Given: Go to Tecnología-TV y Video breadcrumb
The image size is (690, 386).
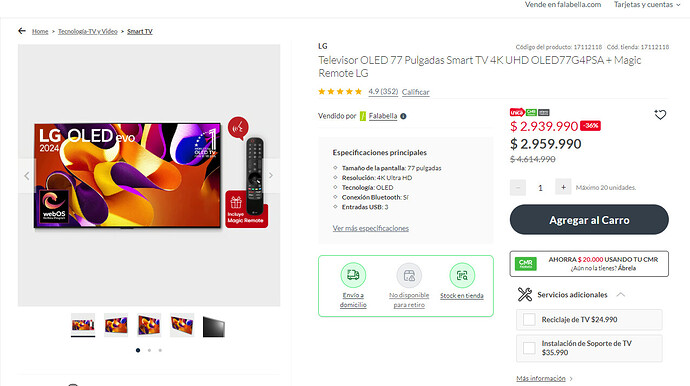Looking at the screenshot, I should click(88, 31).
